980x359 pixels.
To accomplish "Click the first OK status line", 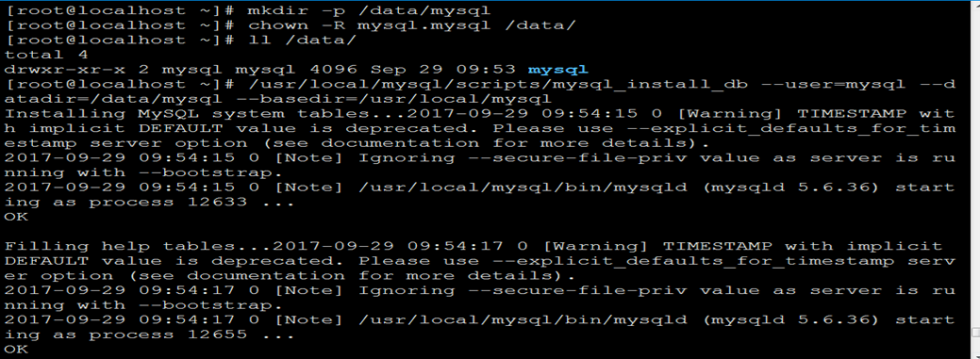I will tap(16, 218).
